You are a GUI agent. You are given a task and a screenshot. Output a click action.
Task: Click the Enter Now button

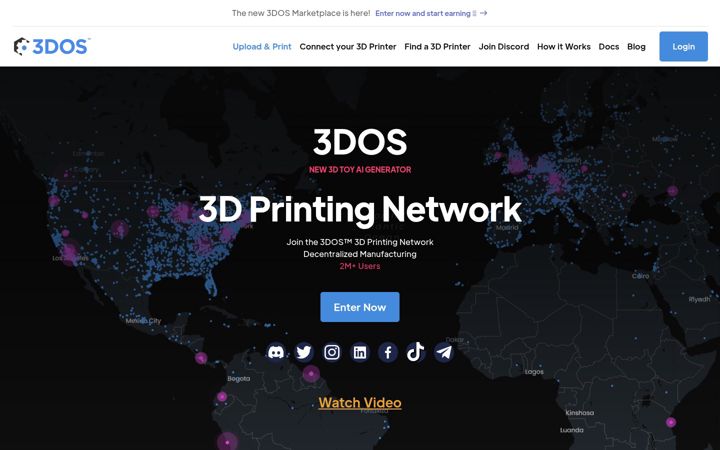tap(360, 307)
